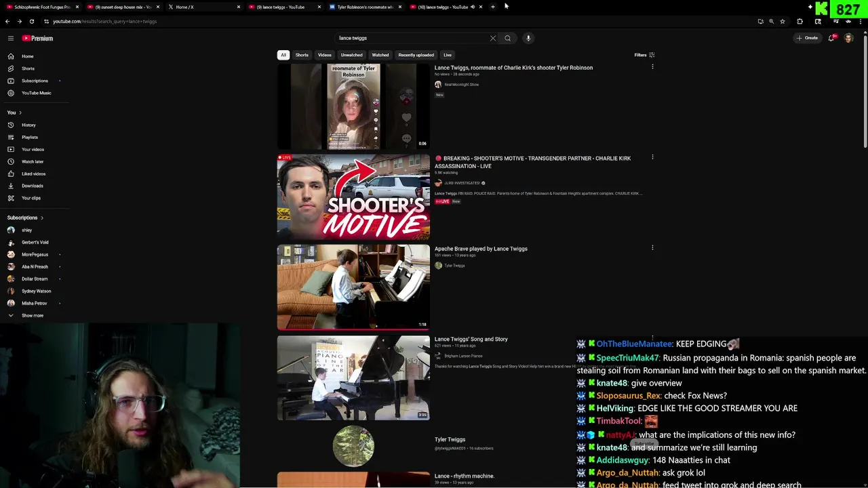This screenshot has width=868, height=488.
Task: Open Lance Twiggs' Song and Story title
Action: coord(471,339)
